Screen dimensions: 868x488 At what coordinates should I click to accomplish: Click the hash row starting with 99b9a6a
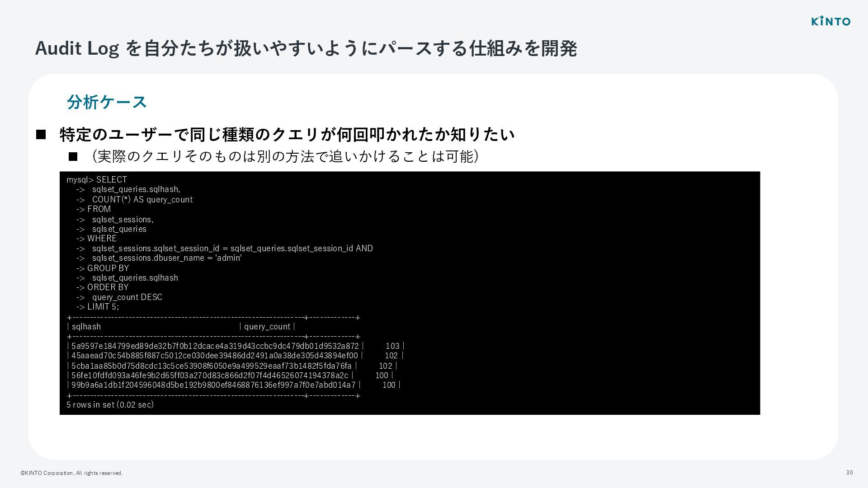[x=234, y=385]
